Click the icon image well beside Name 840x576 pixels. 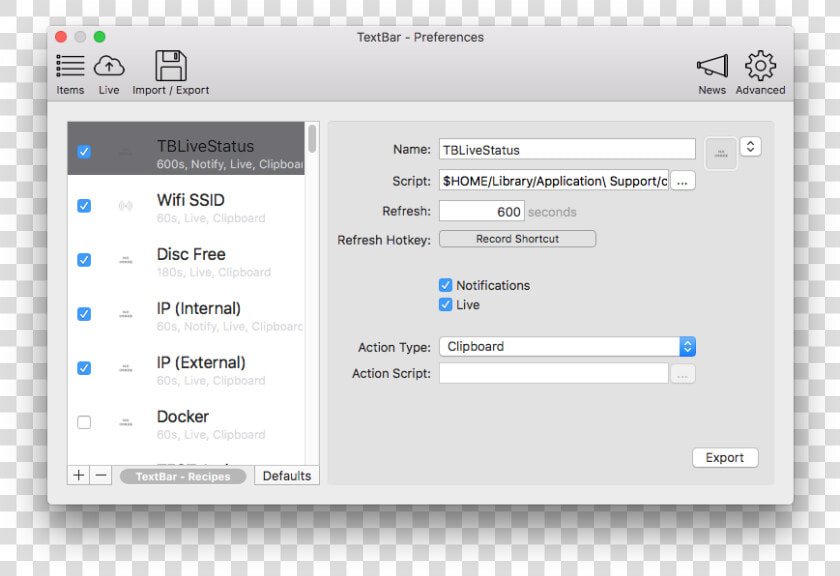(721, 154)
